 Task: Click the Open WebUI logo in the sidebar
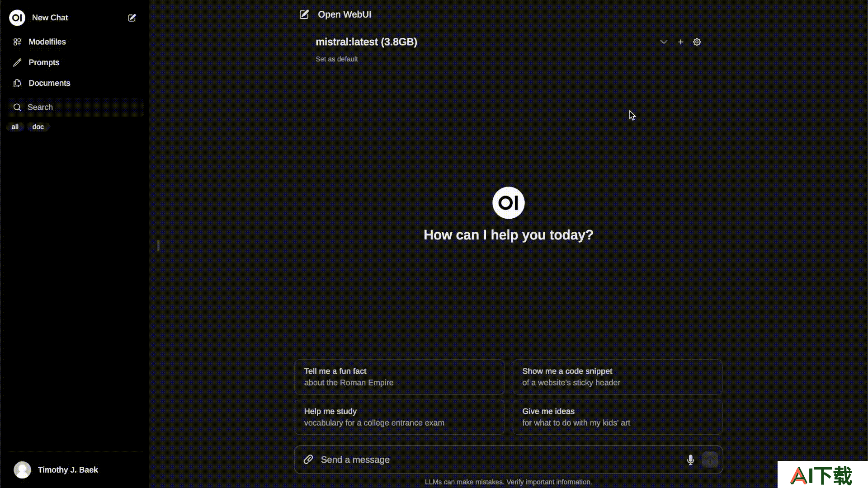pyautogui.click(x=17, y=18)
